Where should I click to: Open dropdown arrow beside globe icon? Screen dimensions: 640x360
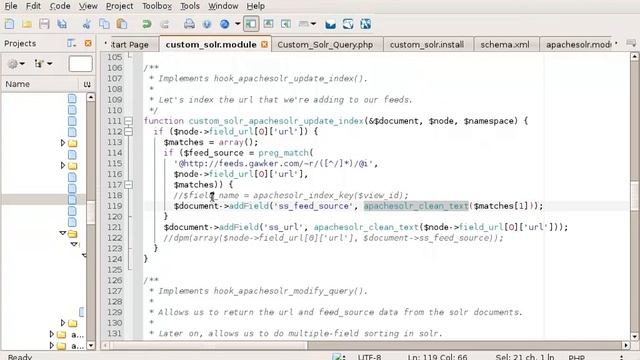[x=237, y=24]
